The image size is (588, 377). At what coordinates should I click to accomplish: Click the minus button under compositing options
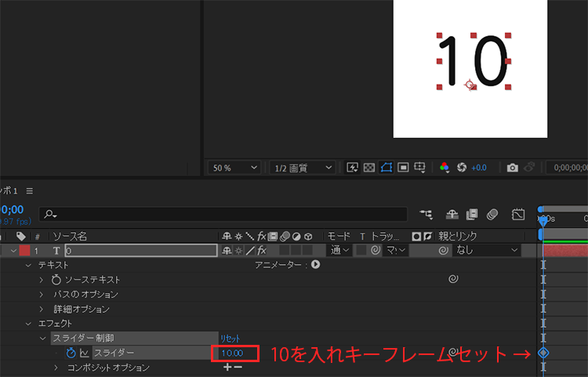point(238,368)
